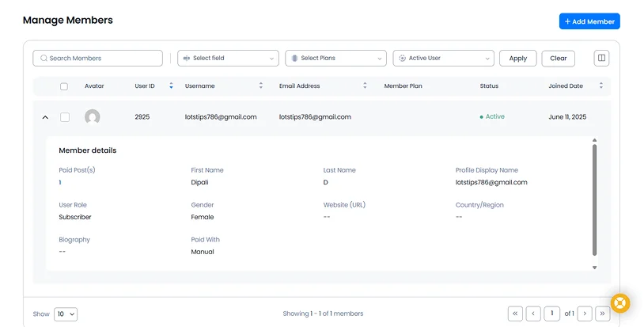The image size is (644, 327).
Task: Click the First Name value Dipali
Action: coord(199,182)
